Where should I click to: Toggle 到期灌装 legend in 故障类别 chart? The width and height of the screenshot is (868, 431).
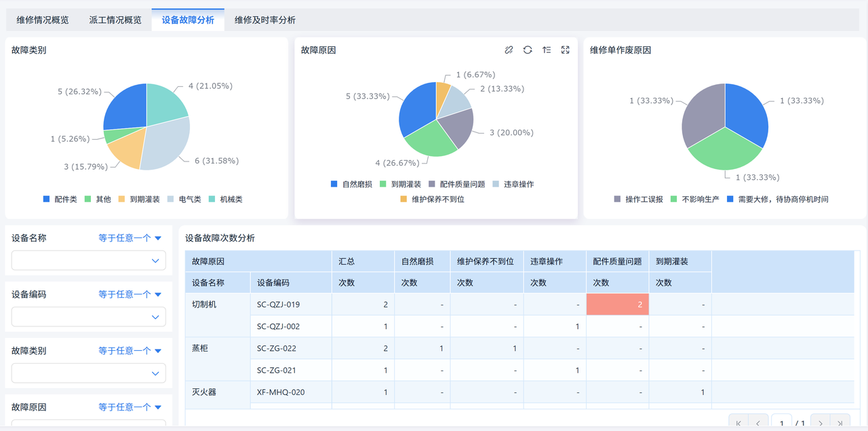138,199
